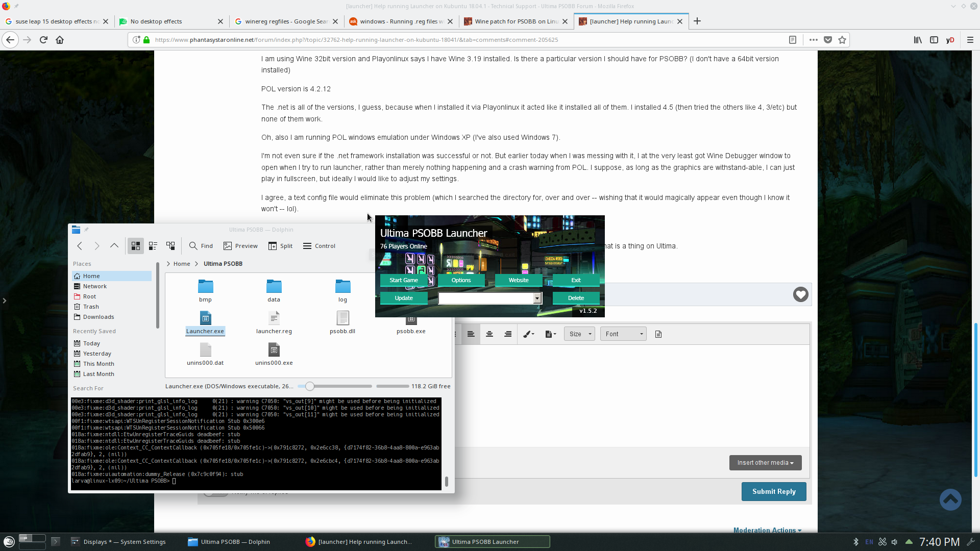Click the scroll-to-top arrow button
Image resolution: width=980 pixels, height=551 pixels.
point(950,500)
